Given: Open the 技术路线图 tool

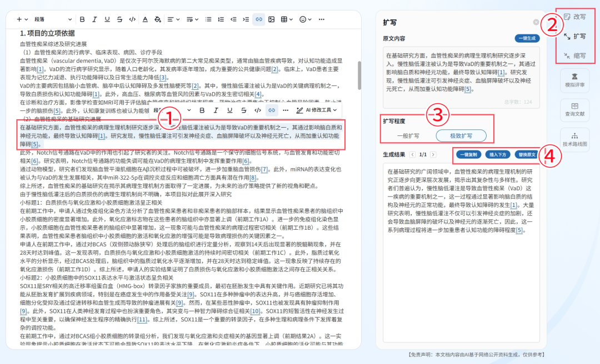Looking at the screenshot, I should click(x=575, y=140).
